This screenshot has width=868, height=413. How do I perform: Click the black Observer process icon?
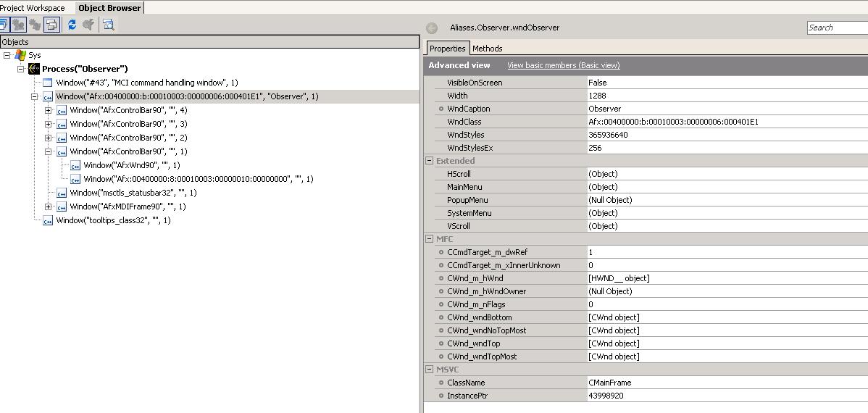[34, 69]
